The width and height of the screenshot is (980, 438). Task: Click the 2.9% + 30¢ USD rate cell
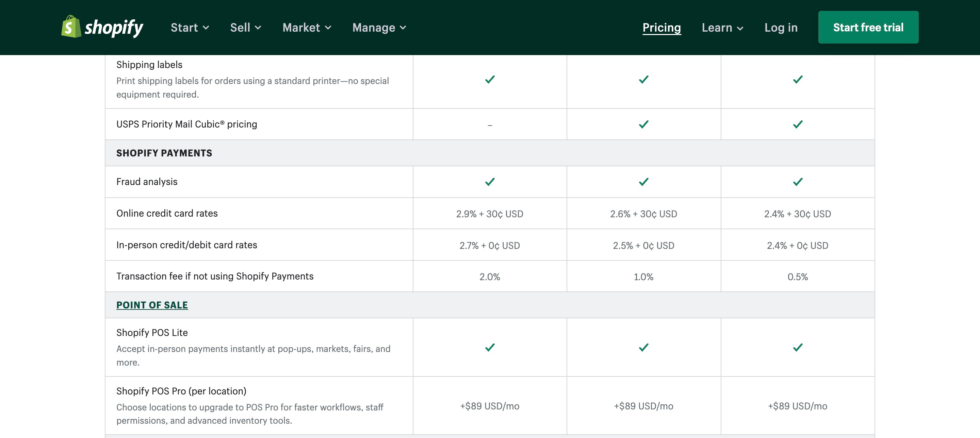(x=490, y=214)
